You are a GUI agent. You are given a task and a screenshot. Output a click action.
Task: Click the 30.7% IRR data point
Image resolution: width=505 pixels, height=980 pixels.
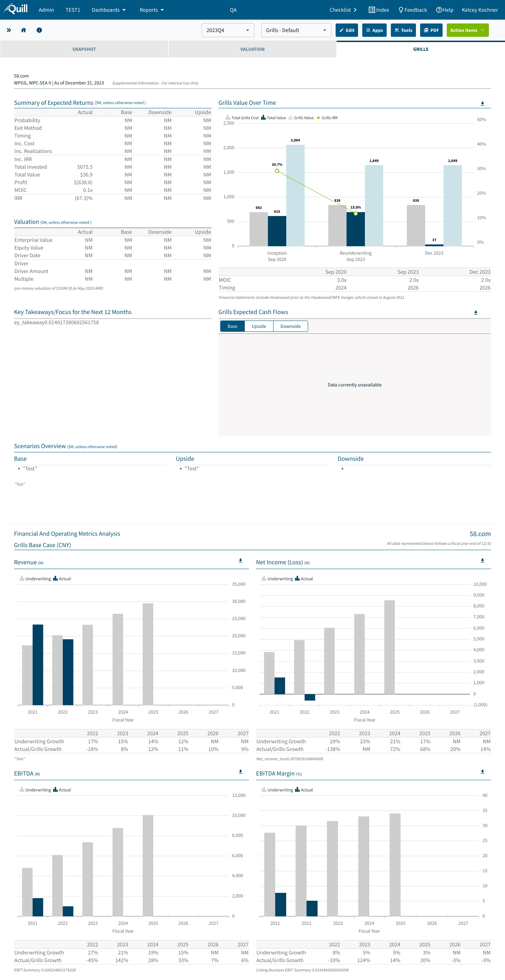click(x=277, y=171)
